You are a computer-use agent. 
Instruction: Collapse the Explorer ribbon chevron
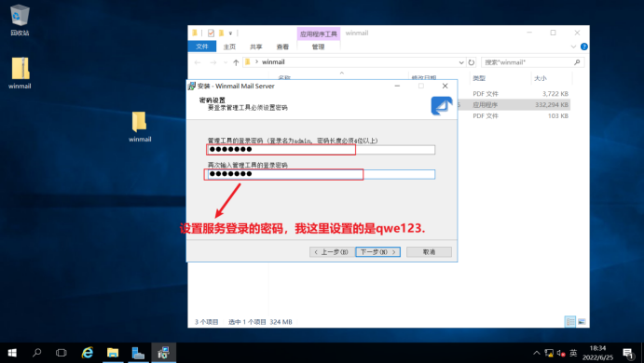click(573, 47)
